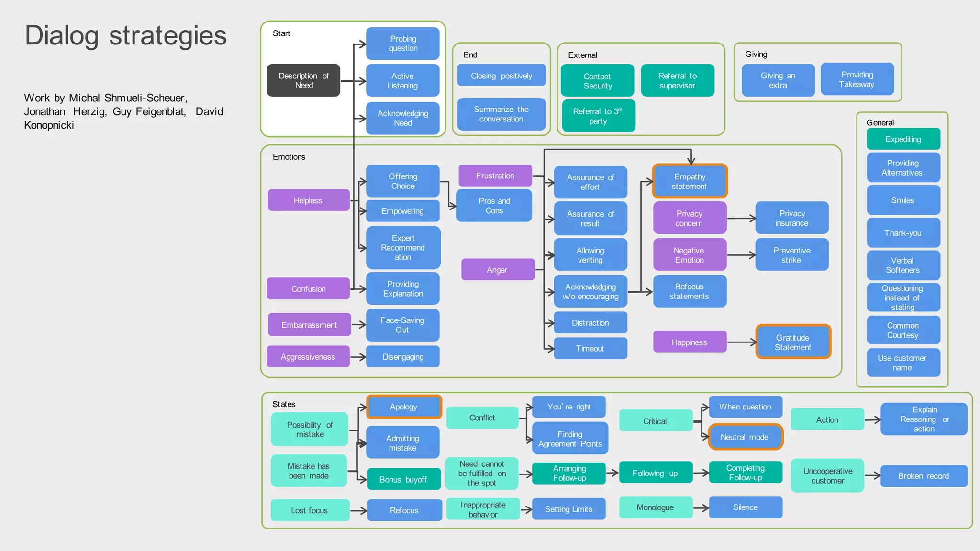The height and width of the screenshot is (551, 980).
Task: Click the Use customer name box
Action: point(902,363)
